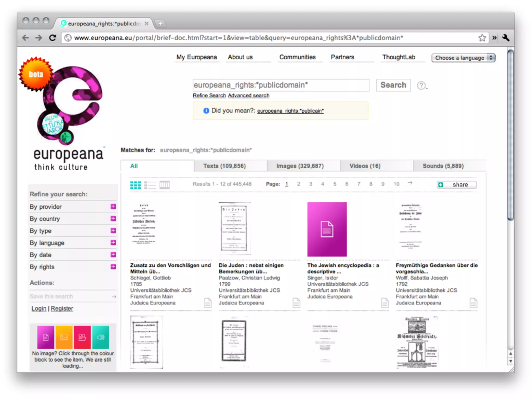532x399 pixels.
Task: Click the search help question mark icon
Action: click(421, 85)
